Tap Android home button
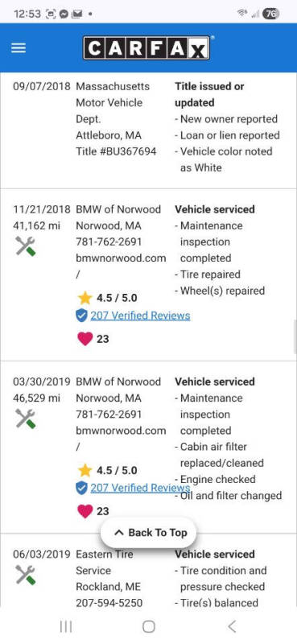Viewport: 297px width, 644px height. pyautogui.click(x=149, y=626)
